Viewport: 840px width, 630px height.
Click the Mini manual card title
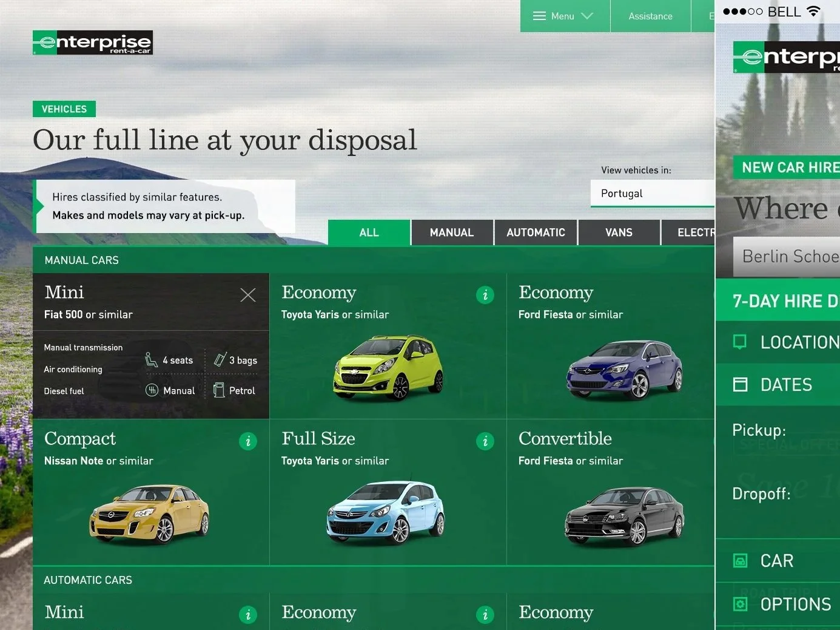pos(64,293)
